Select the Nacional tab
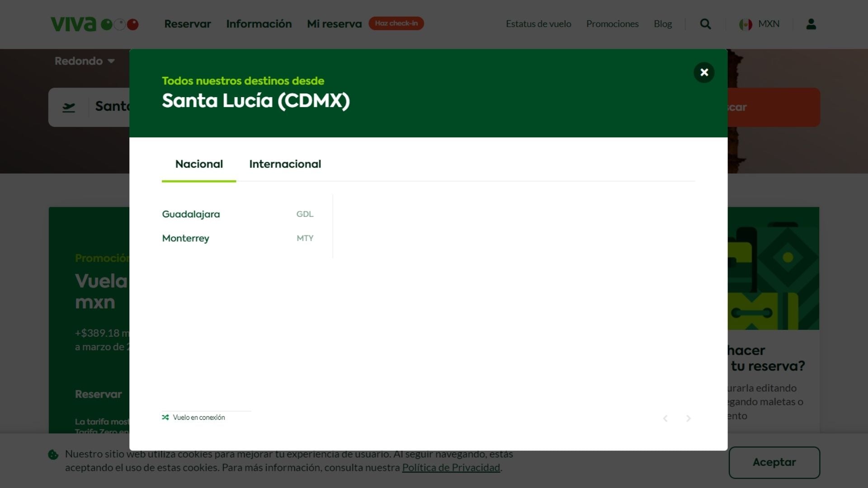The image size is (868, 488). point(199,164)
